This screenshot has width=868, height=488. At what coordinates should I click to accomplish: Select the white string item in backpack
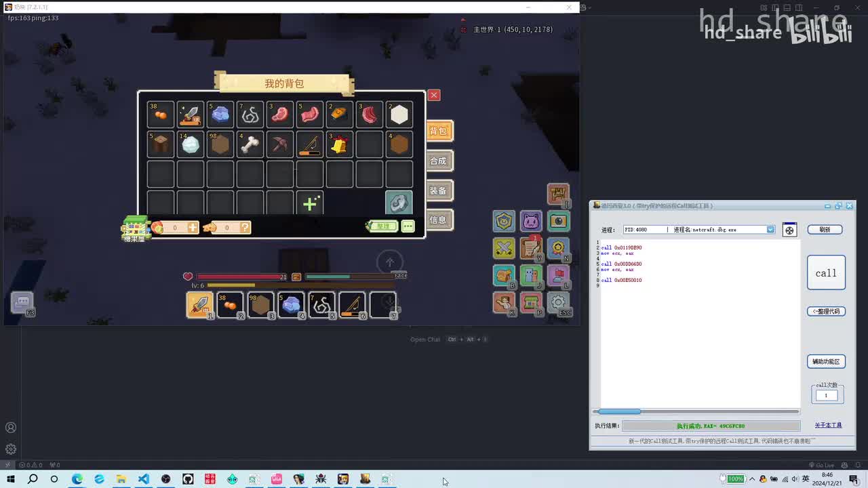[250, 115]
